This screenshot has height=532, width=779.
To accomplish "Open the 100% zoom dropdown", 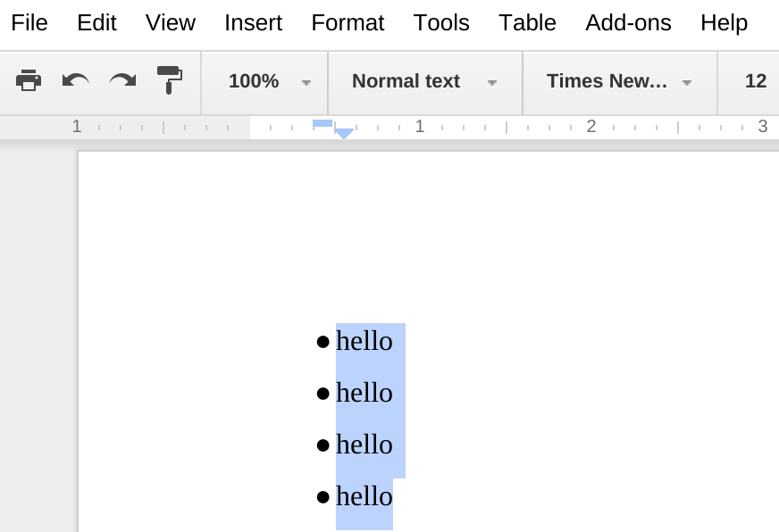I will [269, 82].
